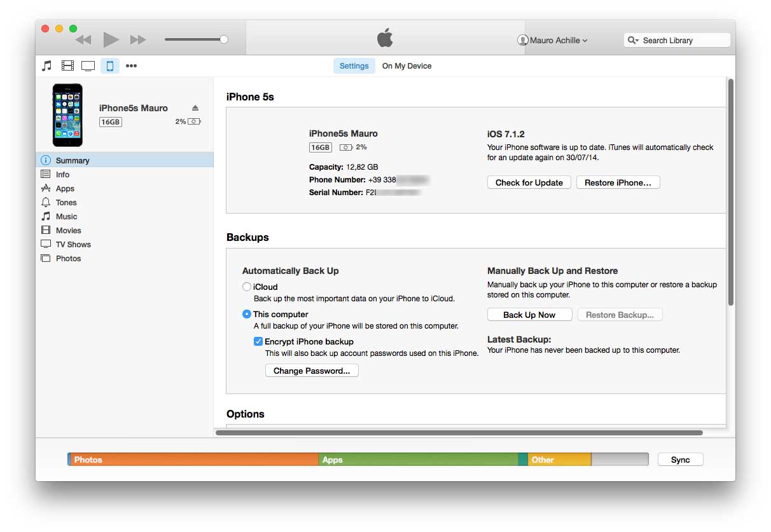Click the Info sidebar icon
771x532 pixels.
click(46, 174)
